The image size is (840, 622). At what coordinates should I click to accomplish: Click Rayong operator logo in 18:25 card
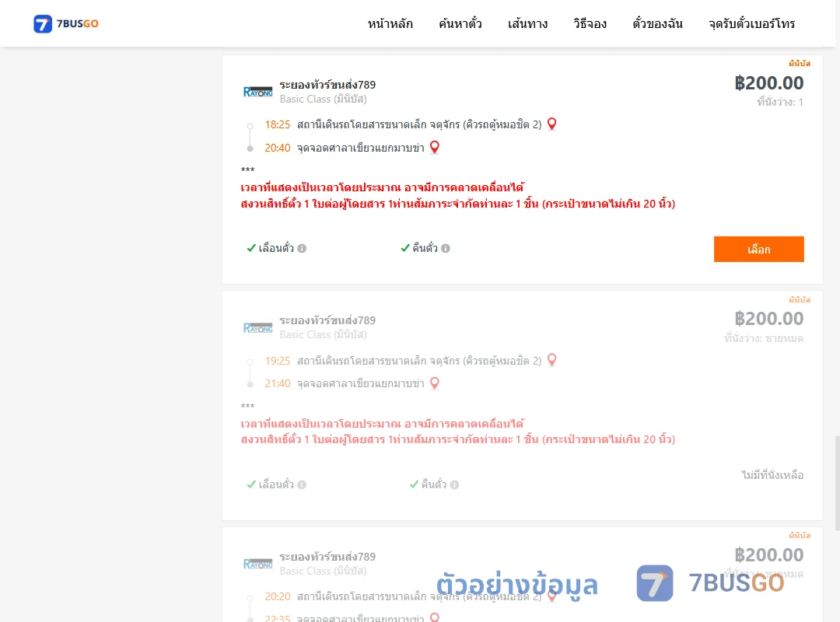click(257, 92)
